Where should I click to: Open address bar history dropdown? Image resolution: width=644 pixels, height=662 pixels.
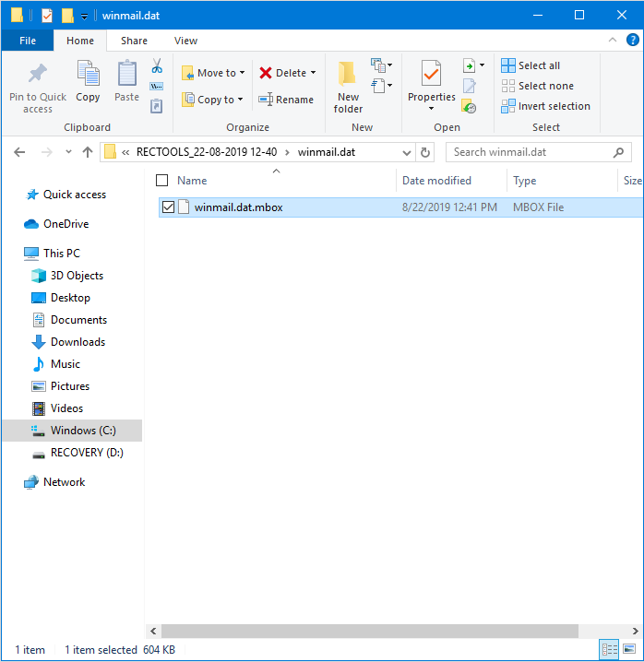tap(407, 152)
